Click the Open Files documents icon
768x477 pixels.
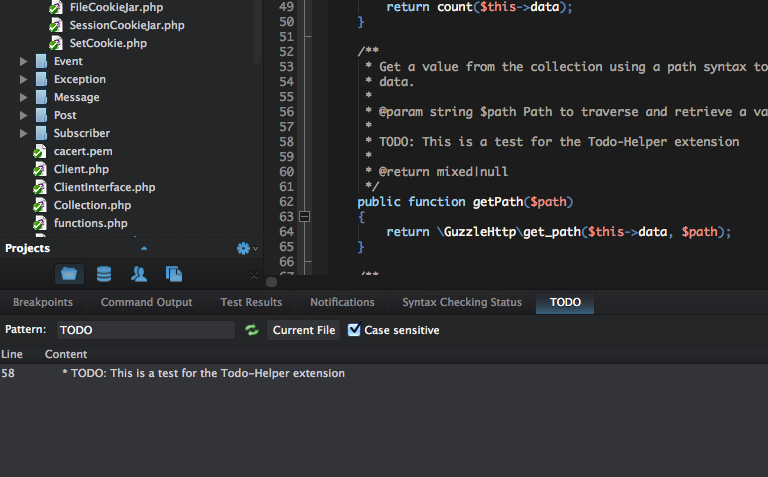tap(174, 273)
